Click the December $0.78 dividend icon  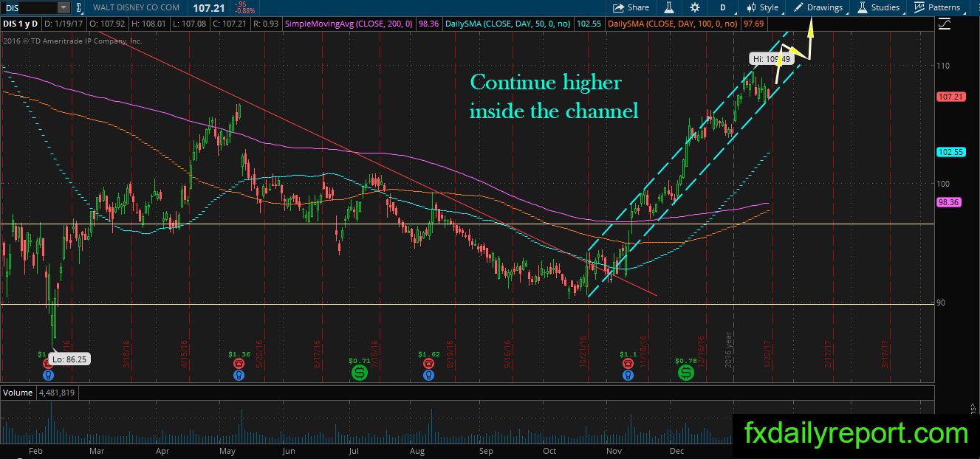click(686, 374)
